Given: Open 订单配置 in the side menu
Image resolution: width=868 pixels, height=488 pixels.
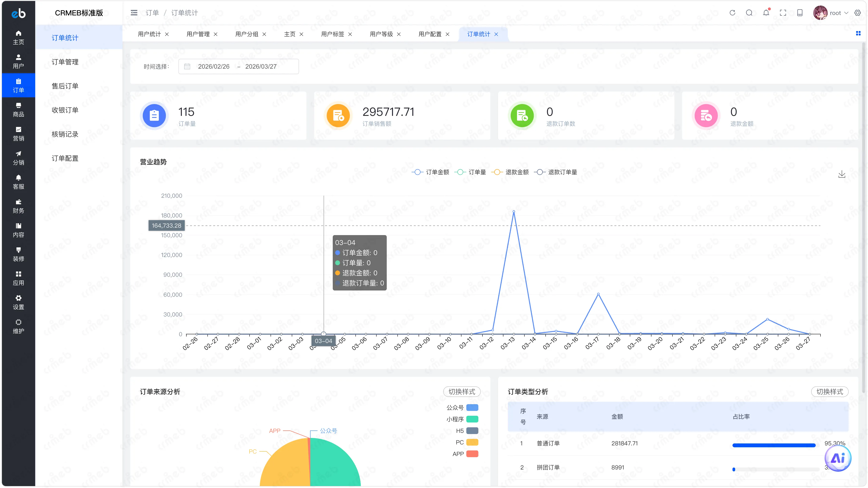Looking at the screenshot, I should [x=79, y=158].
